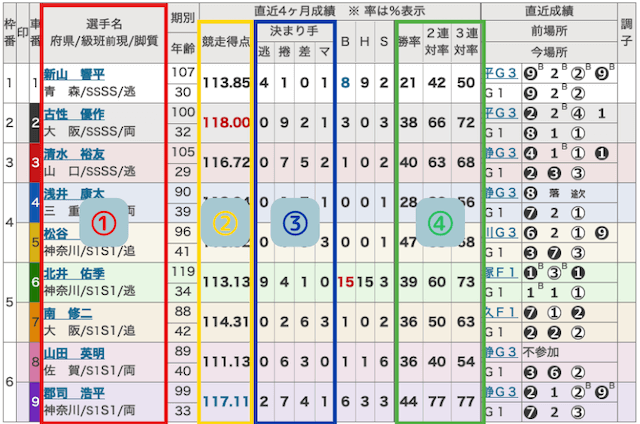The height and width of the screenshot is (424, 640).
Task: Open racer profile link 郡司 浩平
Action: tap(74, 393)
